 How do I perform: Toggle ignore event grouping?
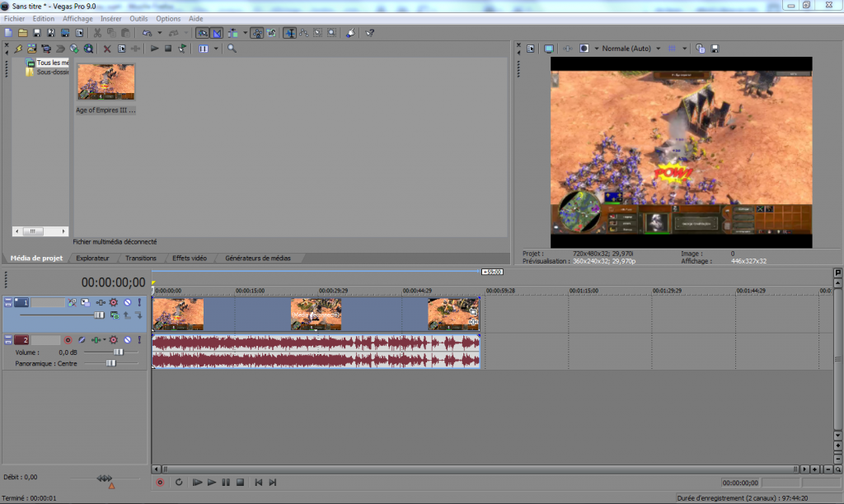click(272, 33)
